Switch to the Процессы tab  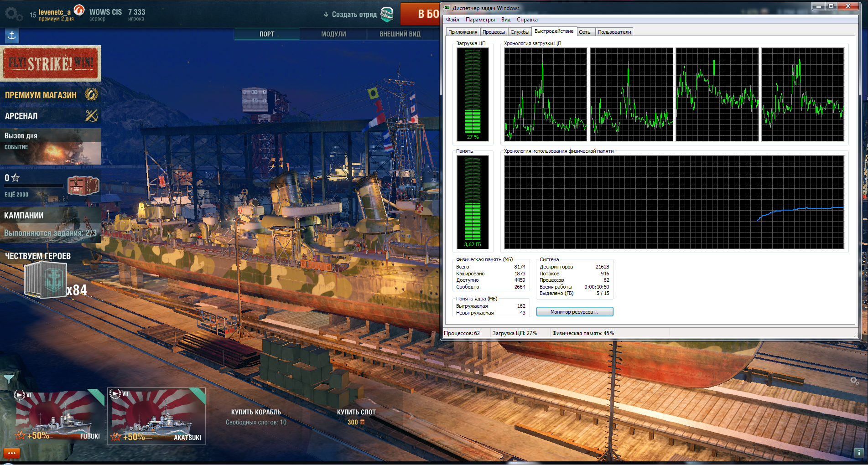[x=494, y=32]
